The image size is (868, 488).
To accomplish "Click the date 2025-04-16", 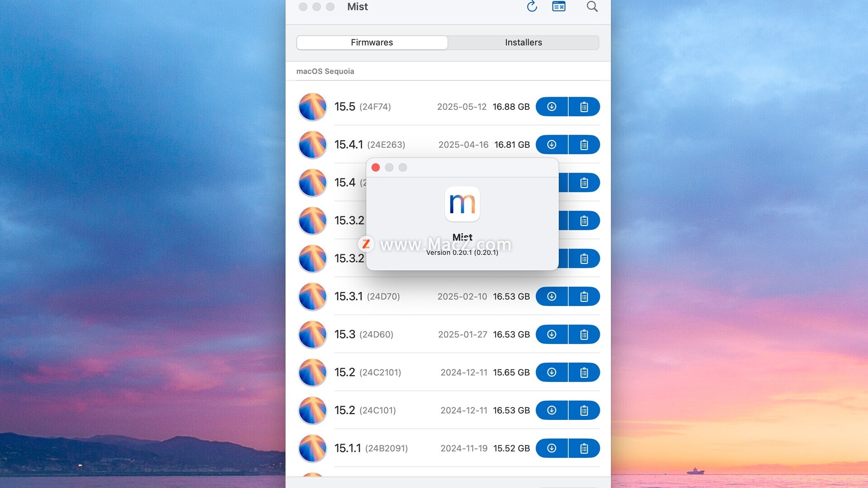I will (463, 145).
